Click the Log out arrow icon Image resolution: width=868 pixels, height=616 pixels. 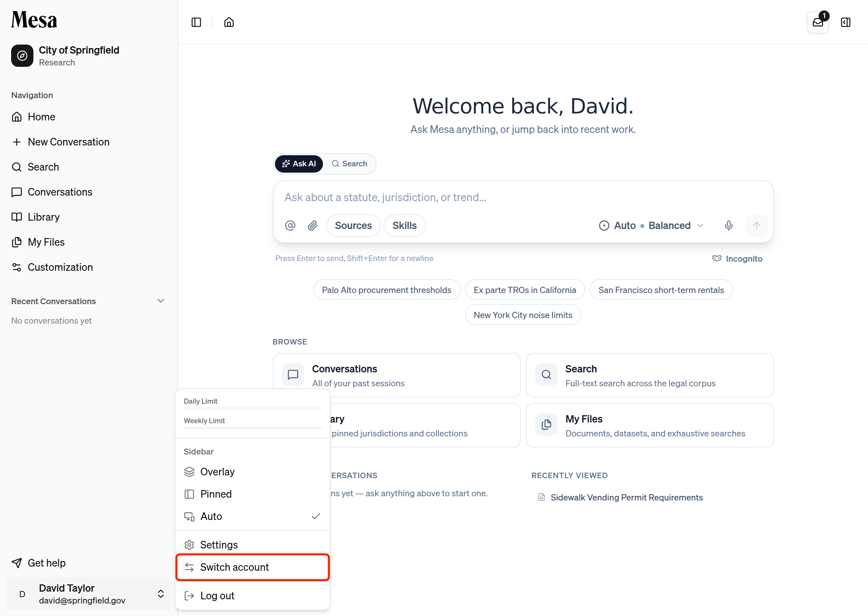[x=189, y=596]
